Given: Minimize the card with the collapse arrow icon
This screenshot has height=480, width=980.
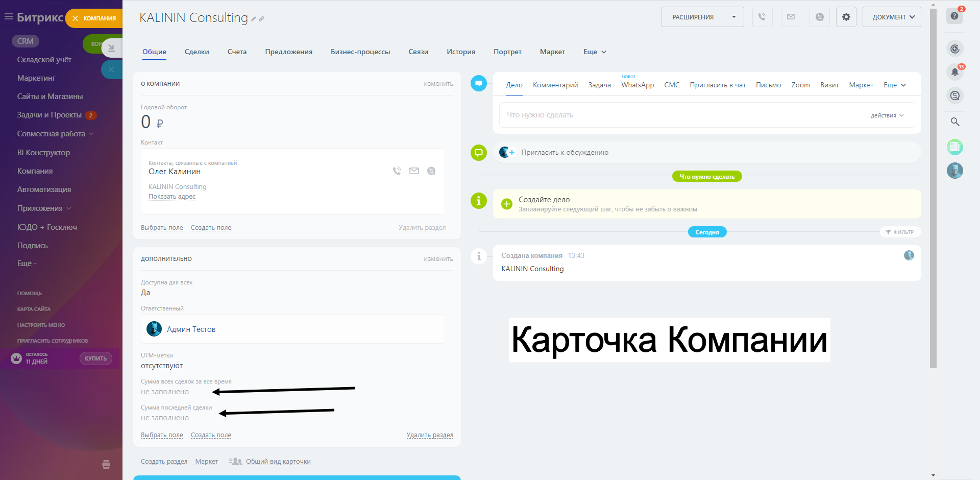Looking at the screenshot, I should (x=111, y=48).
